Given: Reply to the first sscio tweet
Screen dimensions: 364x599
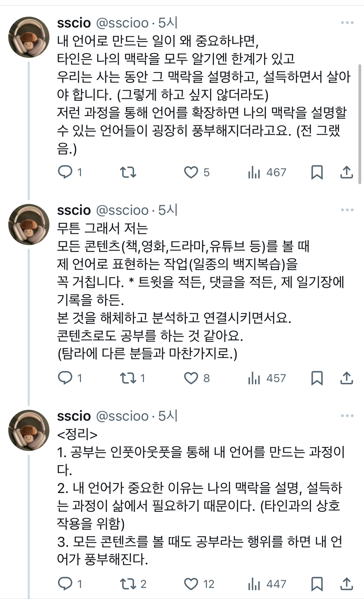Looking at the screenshot, I should [65, 172].
